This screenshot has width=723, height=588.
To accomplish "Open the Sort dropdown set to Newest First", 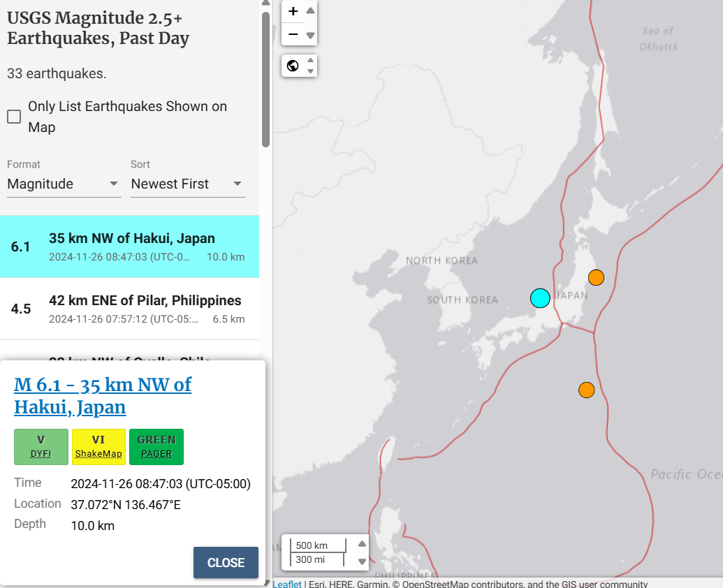I will coord(188,184).
